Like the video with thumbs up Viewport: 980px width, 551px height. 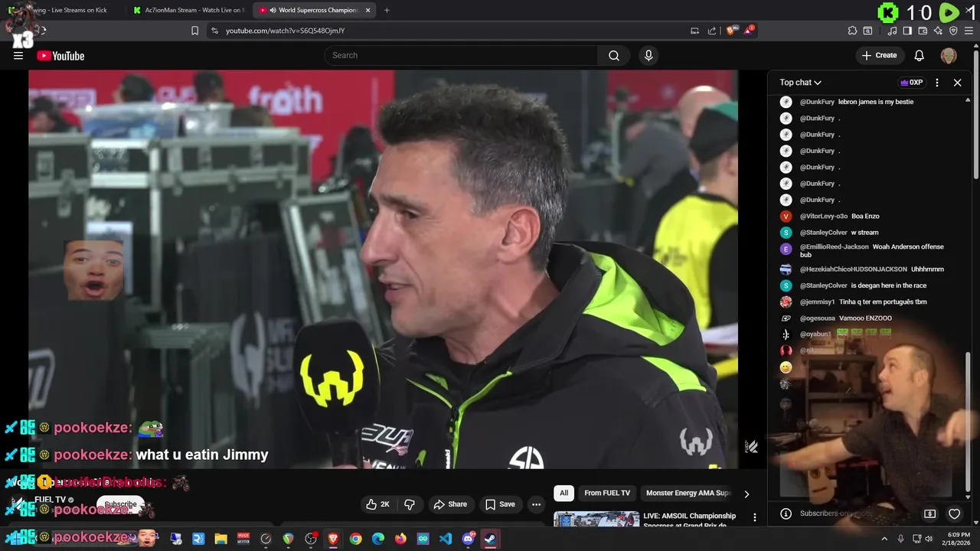pos(378,504)
